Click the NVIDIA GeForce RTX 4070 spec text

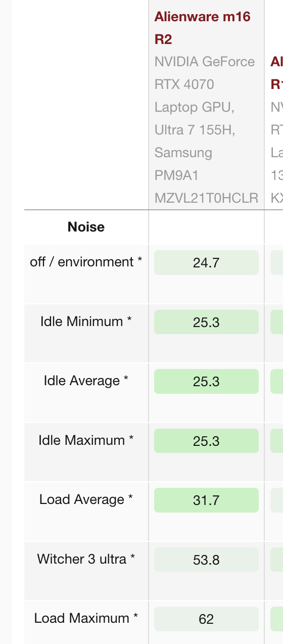pos(205,73)
